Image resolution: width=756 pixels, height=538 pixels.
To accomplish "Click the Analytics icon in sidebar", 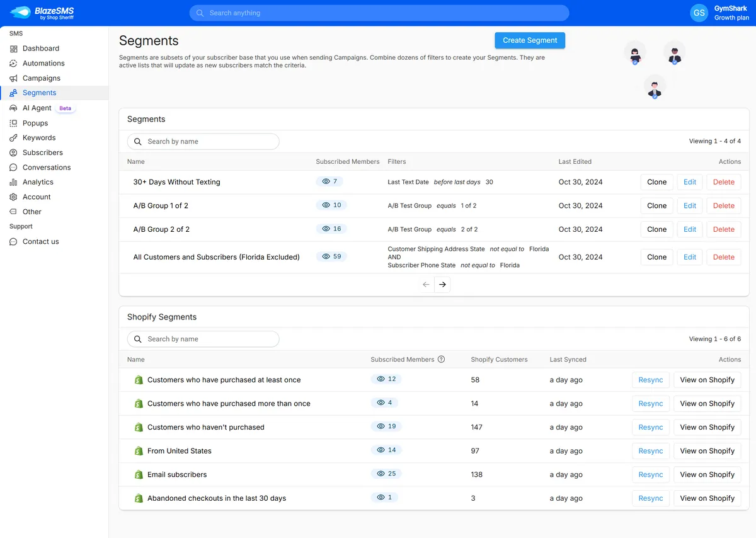I will click(x=14, y=182).
